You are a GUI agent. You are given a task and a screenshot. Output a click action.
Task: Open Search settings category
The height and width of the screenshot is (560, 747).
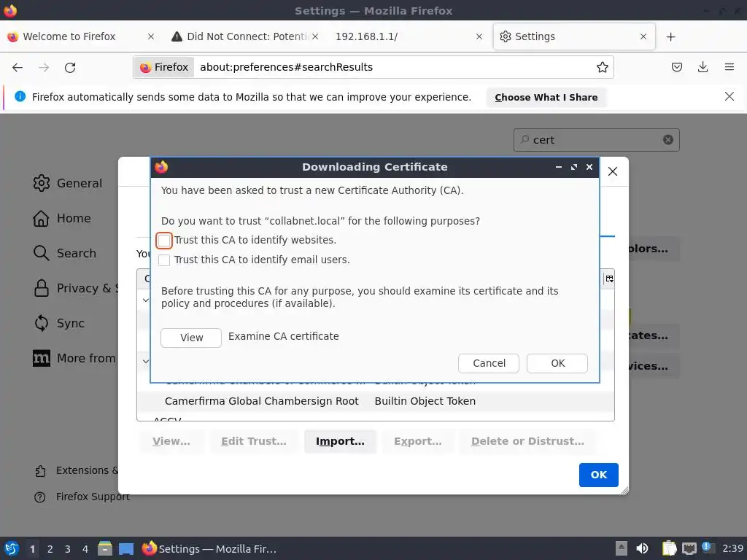64,253
